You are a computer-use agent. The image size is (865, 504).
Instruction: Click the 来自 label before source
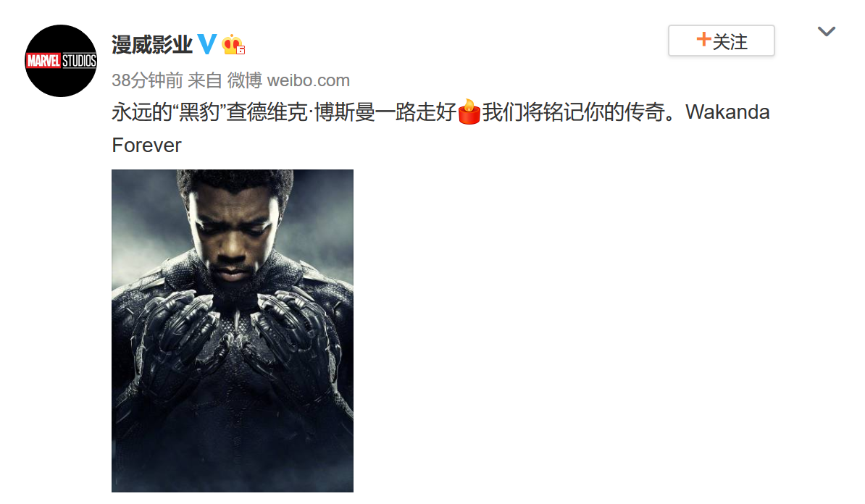pyautogui.click(x=205, y=80)
